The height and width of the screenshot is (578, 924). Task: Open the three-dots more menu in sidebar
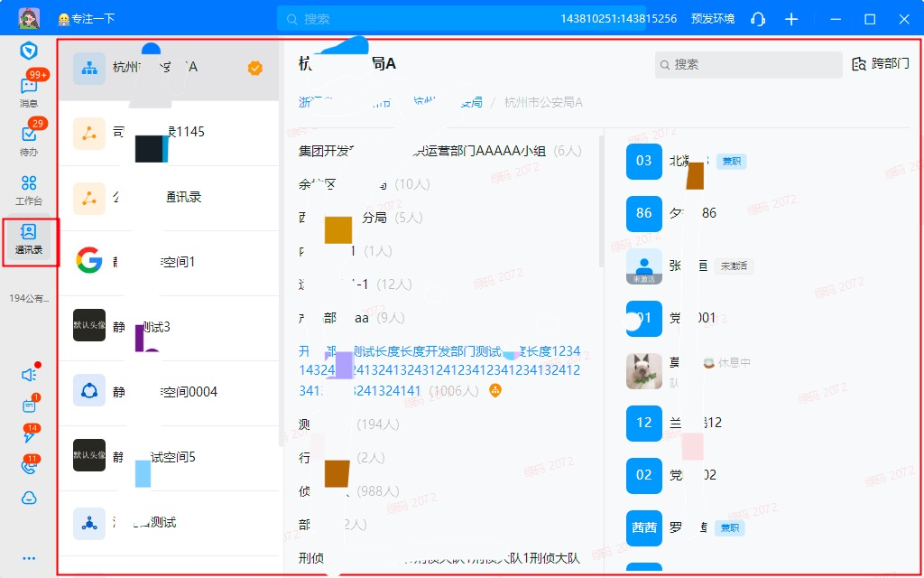29,558
